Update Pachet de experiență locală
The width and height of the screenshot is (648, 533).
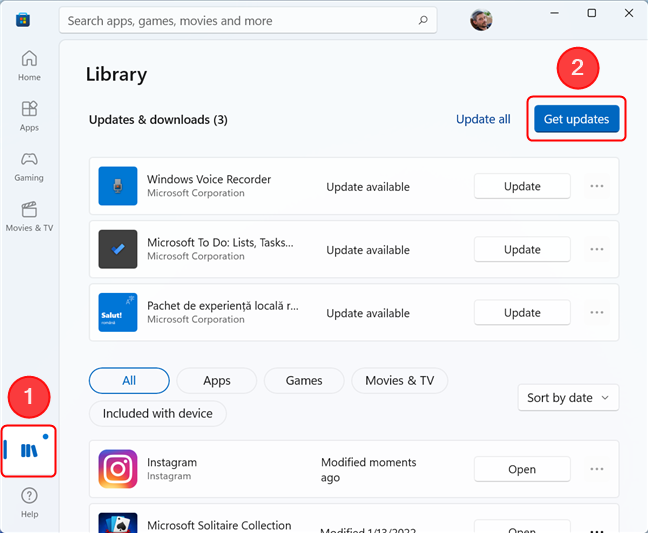click(x=522, y=312)
